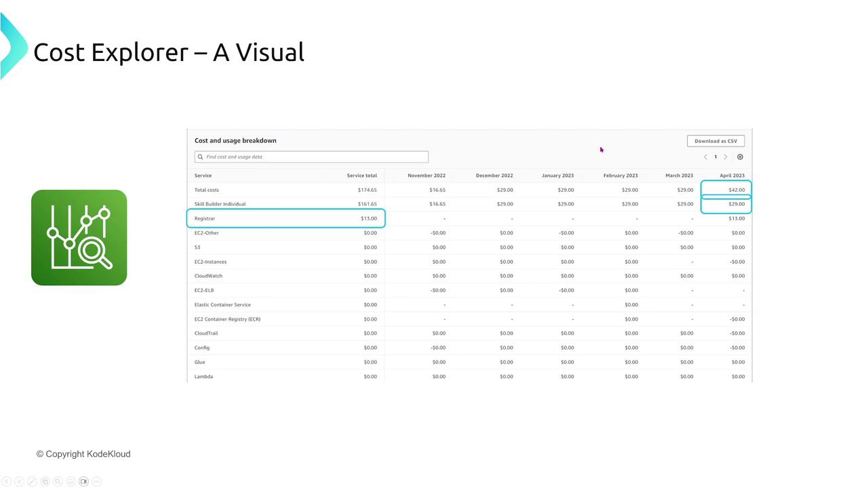Click page number 1 in pagination
The image size is (868, 488).
pos(715,157)
